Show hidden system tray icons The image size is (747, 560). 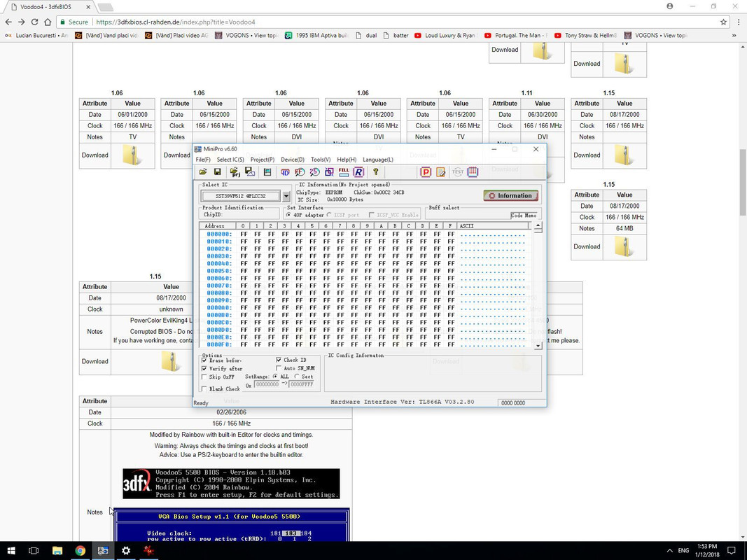pos(669,550)
